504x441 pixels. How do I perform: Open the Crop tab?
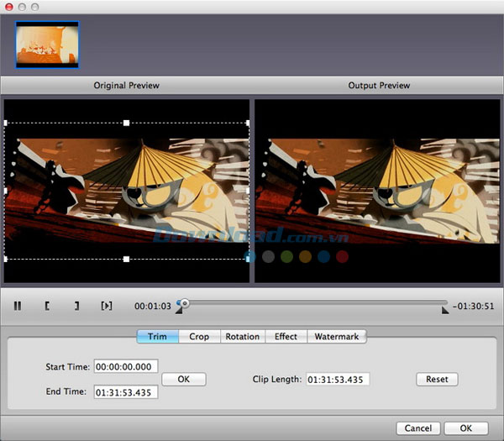199,337
